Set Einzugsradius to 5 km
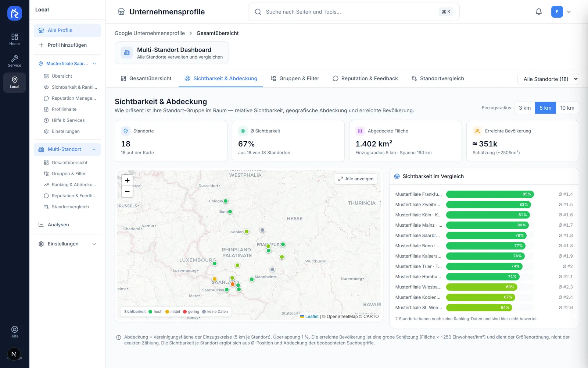 tap(545, 108)
